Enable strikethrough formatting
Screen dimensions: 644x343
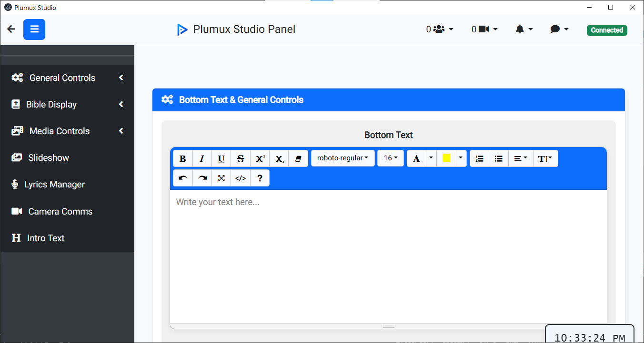[240, 158]
